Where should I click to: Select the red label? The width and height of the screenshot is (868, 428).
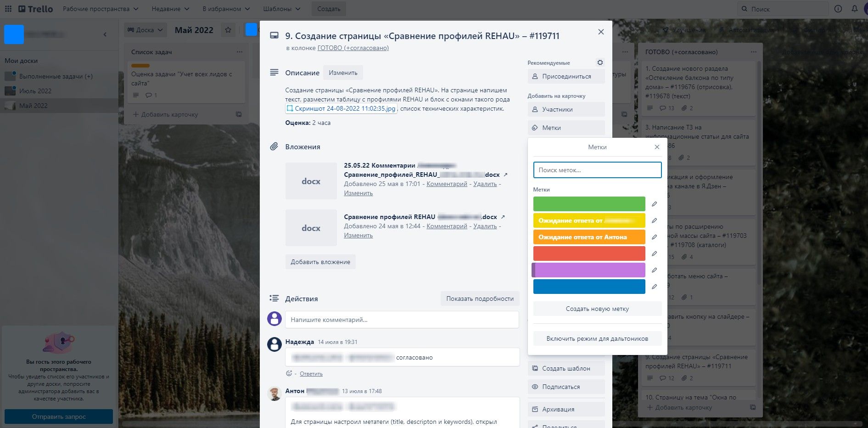point(589,253)
